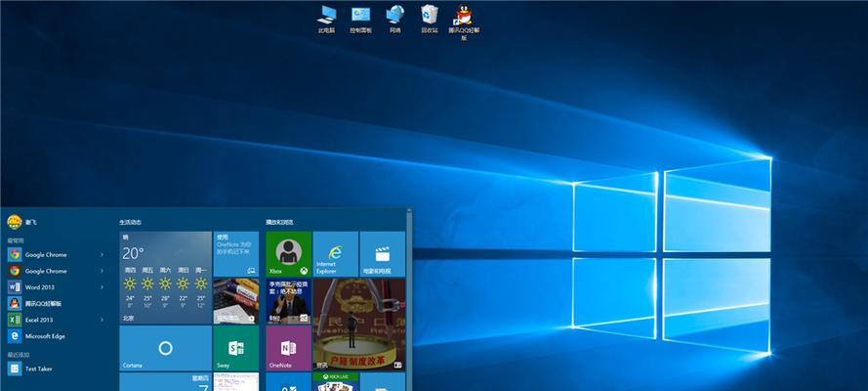This screenshot has width=868, height=391.
Task: Launch the second Google Chrome entry
Action: [56, 271]
